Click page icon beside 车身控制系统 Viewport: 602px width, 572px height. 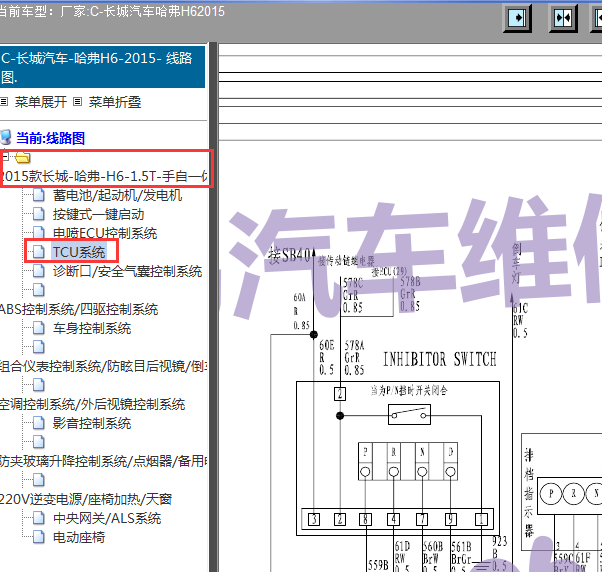coord(38,328)
